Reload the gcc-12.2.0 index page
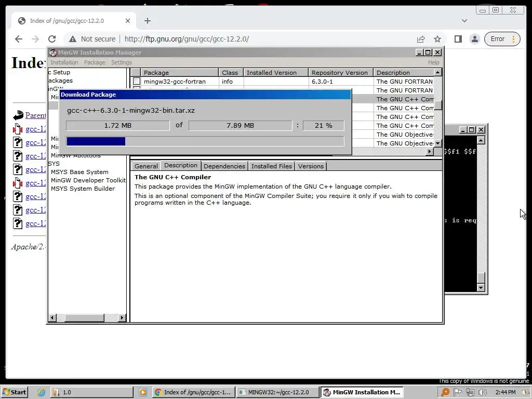 click(x=52, y=39)
